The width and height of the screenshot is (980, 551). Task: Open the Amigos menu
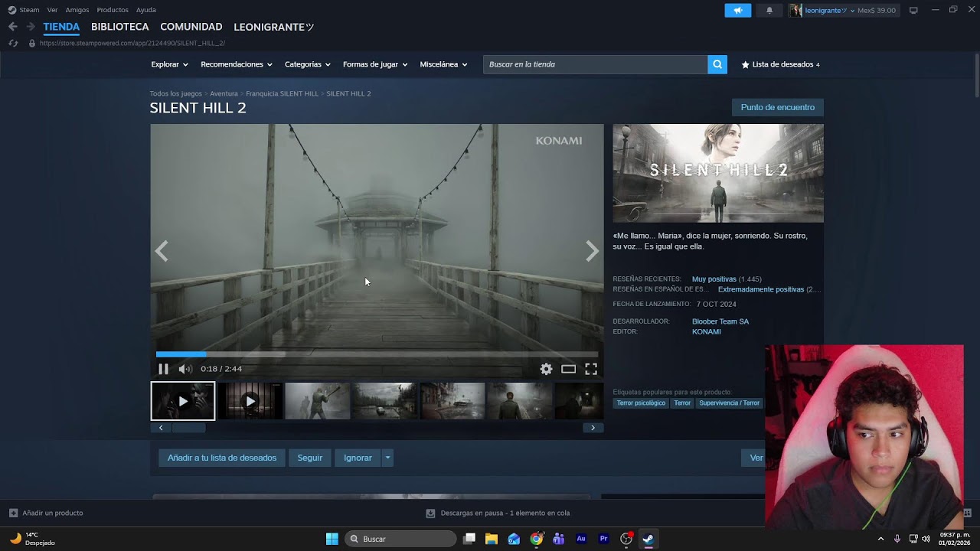tap(77, 10)
